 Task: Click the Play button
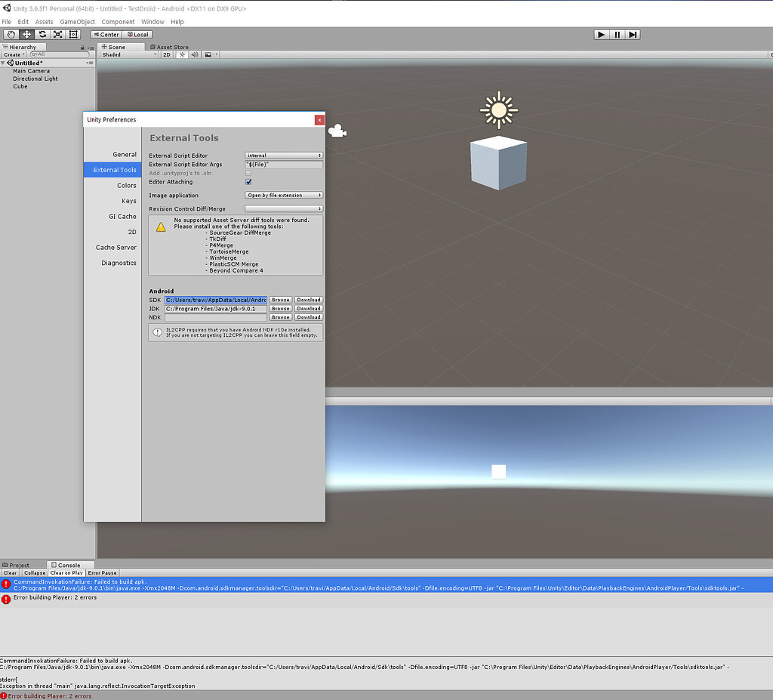click(600, 34)
